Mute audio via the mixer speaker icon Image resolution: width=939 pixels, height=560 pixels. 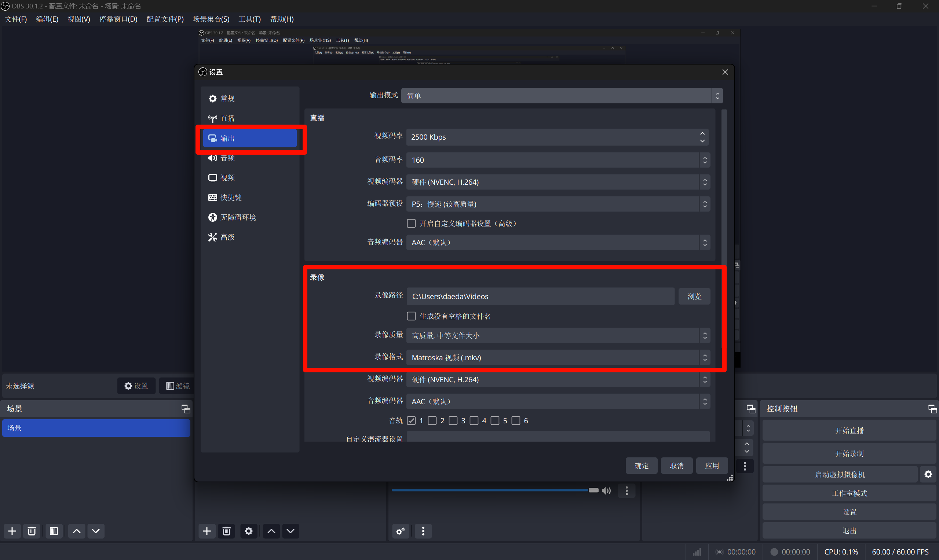coord(606,490)
